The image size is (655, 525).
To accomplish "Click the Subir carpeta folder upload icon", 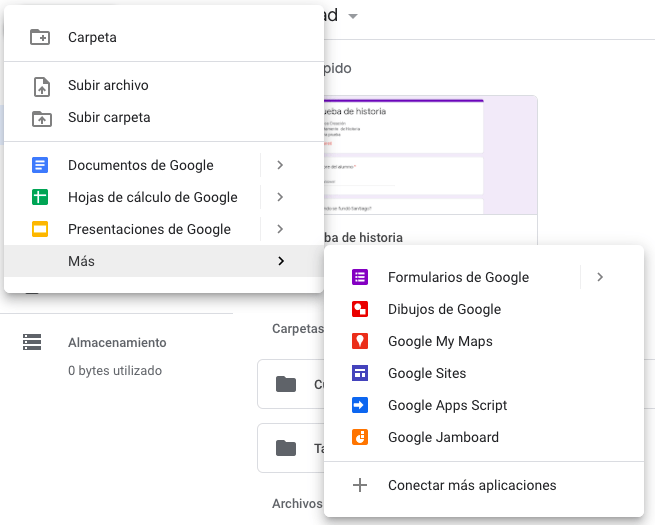I will pos(40,118).
